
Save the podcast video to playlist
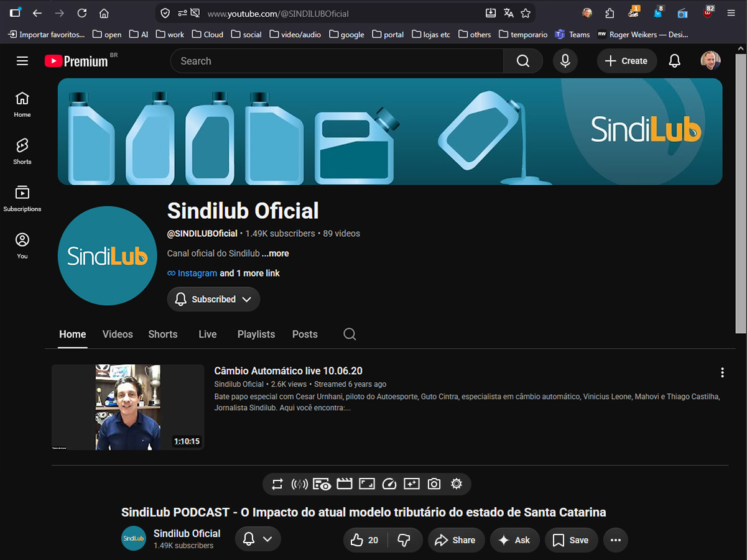click(571, 540)
